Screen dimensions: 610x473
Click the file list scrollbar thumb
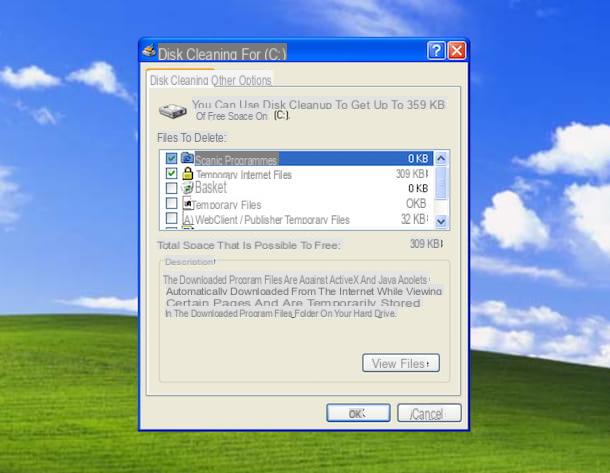coord(441,183)
